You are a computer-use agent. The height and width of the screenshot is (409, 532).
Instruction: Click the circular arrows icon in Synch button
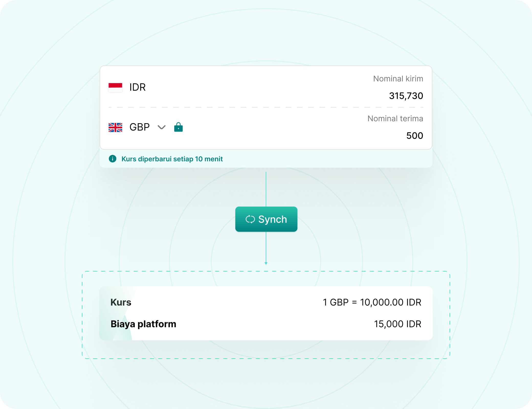(x=250, y=219)
